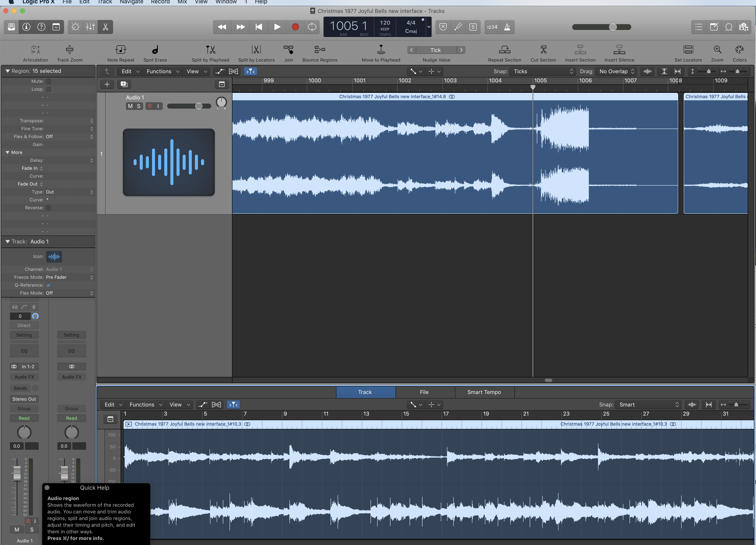Click the Split by Playhead icon

[210, 50]
